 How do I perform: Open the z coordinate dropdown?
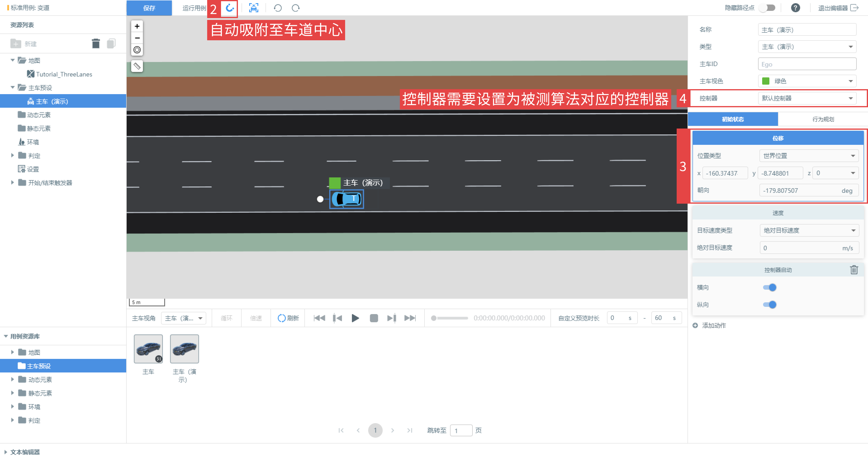[835, 173]
